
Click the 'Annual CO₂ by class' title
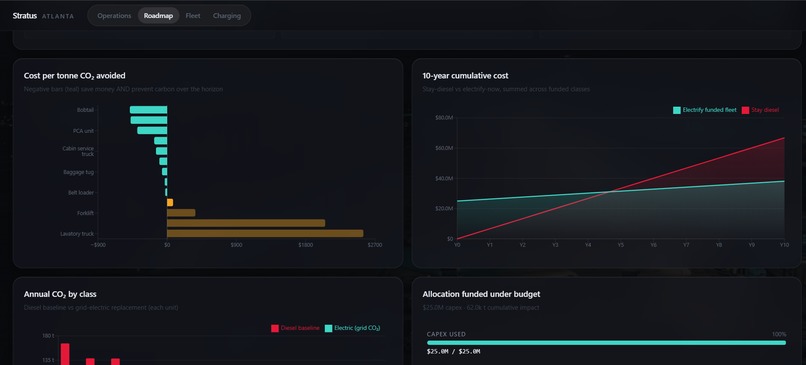[60, 294]
